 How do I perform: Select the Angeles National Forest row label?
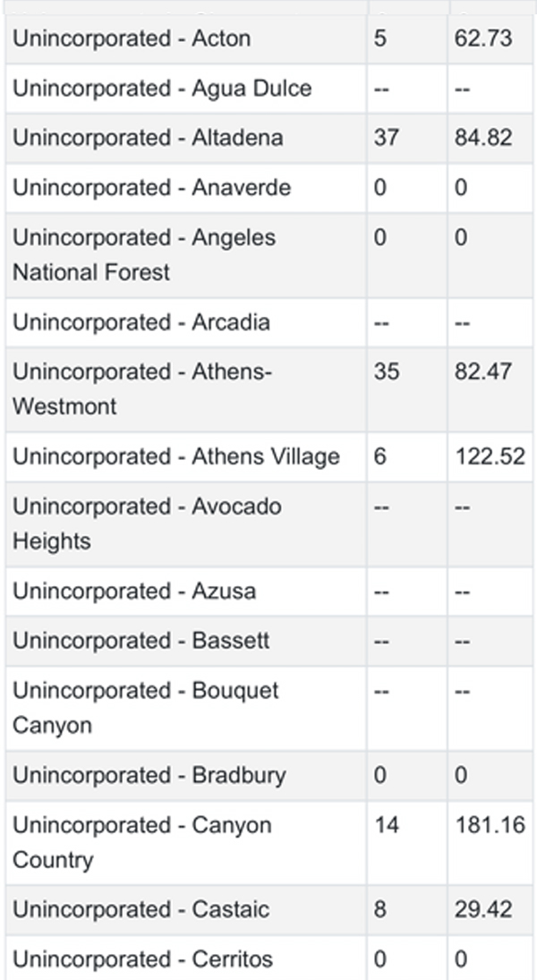tap(144, 255)
